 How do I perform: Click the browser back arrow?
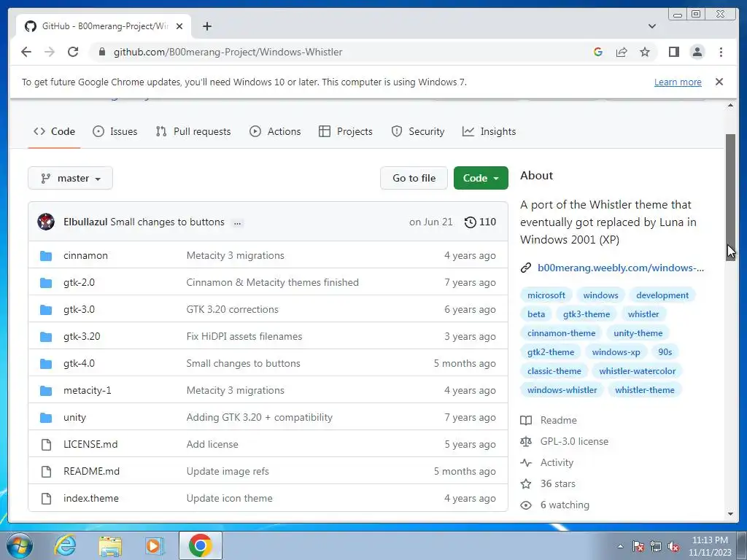tap(26, 52)
